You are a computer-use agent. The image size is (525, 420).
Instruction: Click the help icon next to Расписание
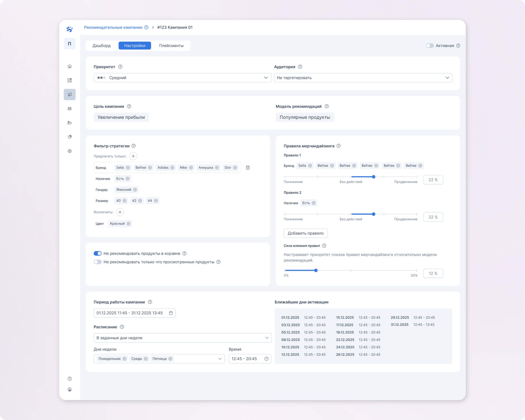pyautogui.click(x=122, y=327)
